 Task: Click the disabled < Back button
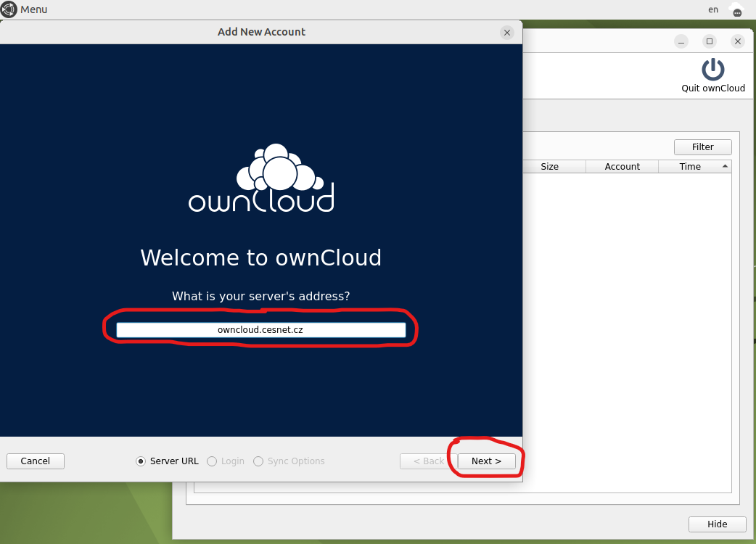click(x=428, y=461)
